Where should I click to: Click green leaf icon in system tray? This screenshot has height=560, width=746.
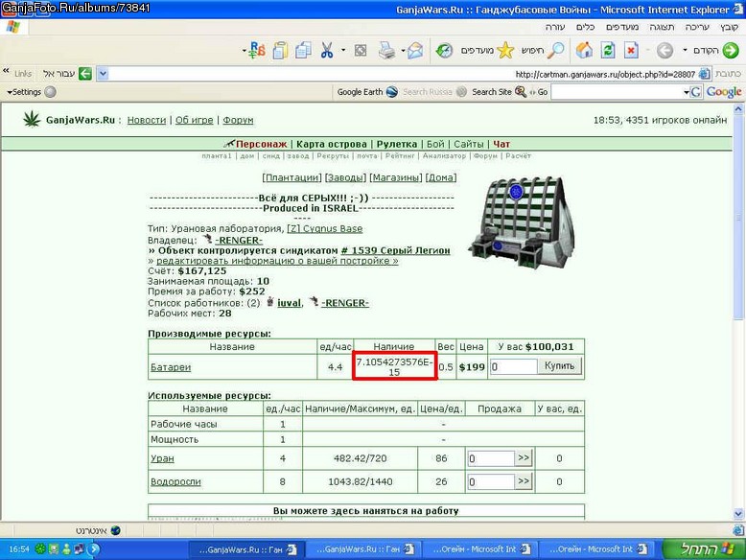coord(40,549)
